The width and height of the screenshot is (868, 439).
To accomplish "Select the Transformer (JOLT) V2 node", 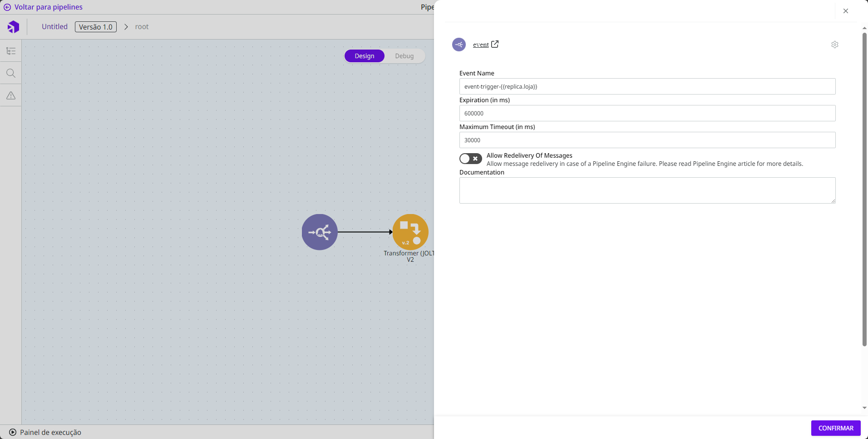I will (410, 232).
